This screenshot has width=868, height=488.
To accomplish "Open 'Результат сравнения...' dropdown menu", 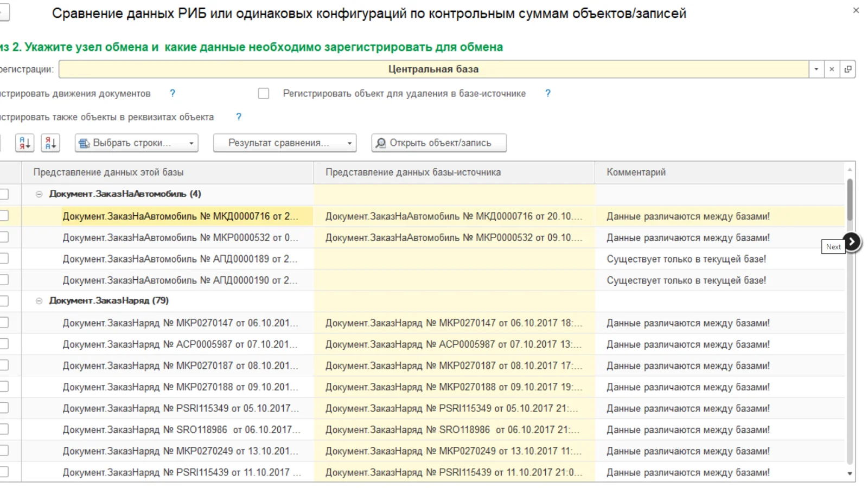I will click(x=285, y=143).
